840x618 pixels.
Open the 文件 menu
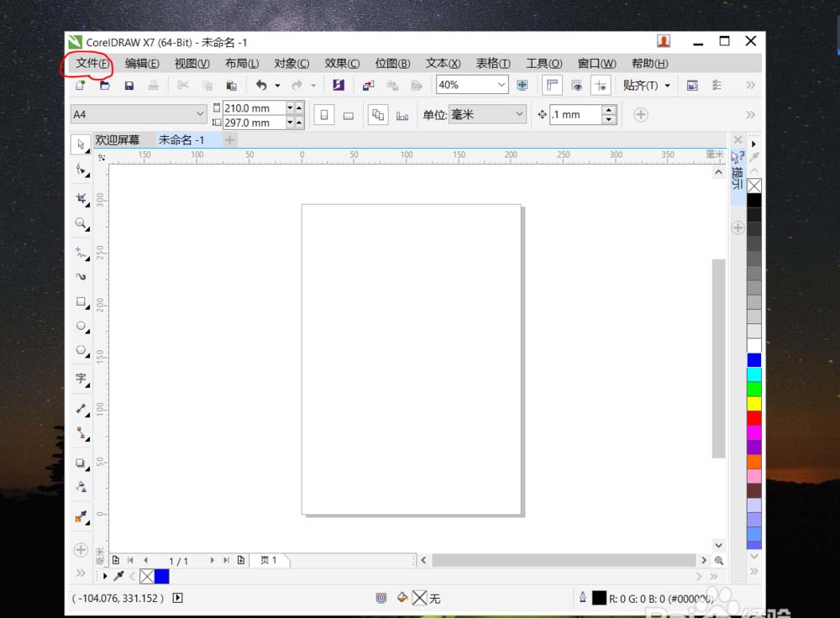pos(89,63)
